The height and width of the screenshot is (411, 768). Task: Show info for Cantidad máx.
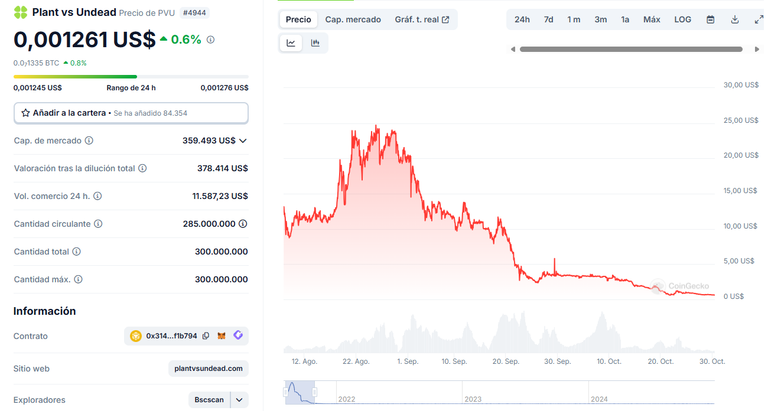[78, 279]
